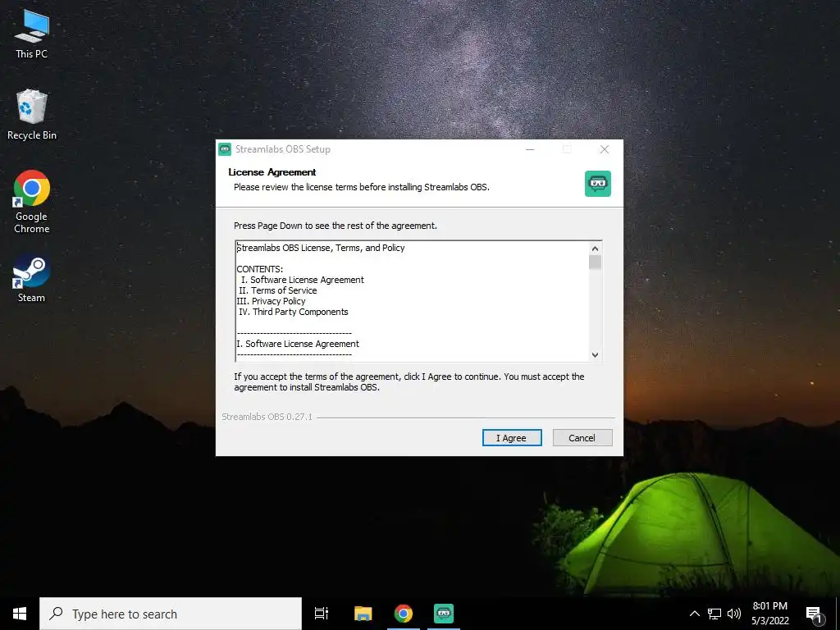The image size is (840, 630).
Task: Click the 'Streamlabs OBS 0.27.1' version label
Action: (x=267, y=417)
